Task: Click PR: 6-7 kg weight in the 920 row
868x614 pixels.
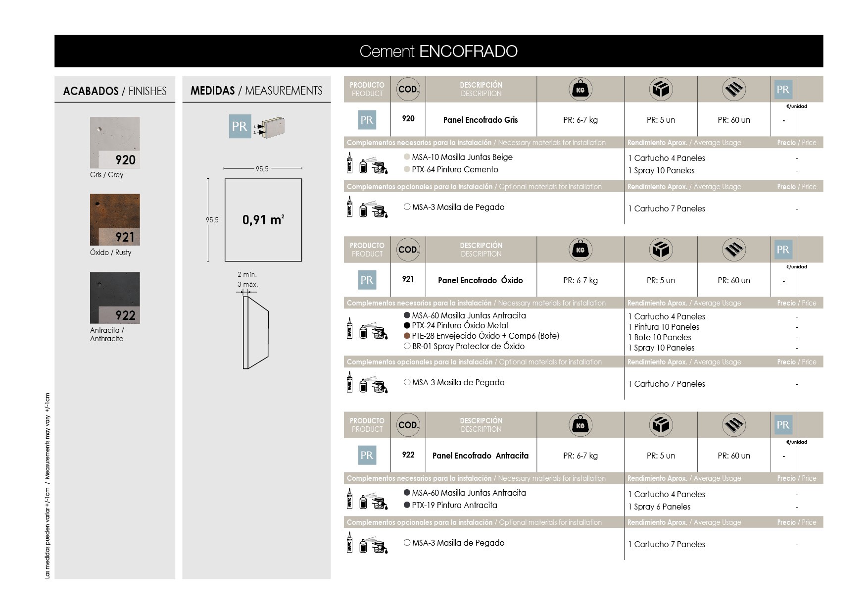Action: (x=580, y=120)
